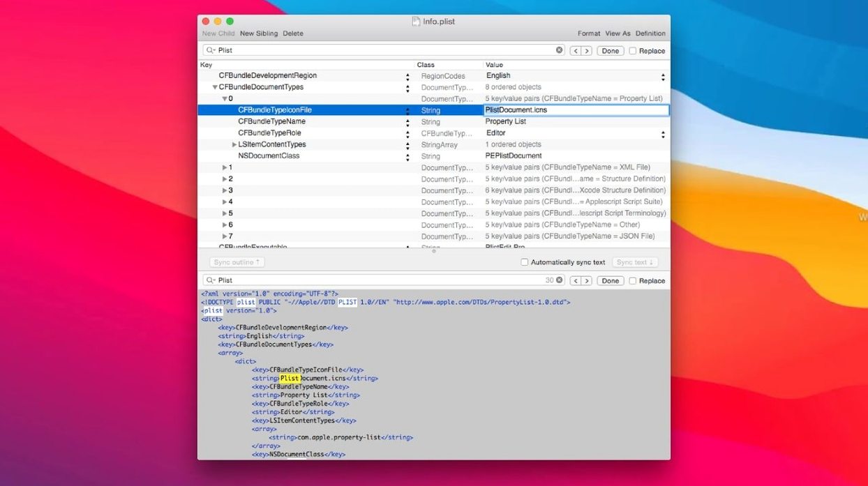Click highlighted Plist match in XML text
This screenshot has height=486, width=868.
tap(290, 379)
